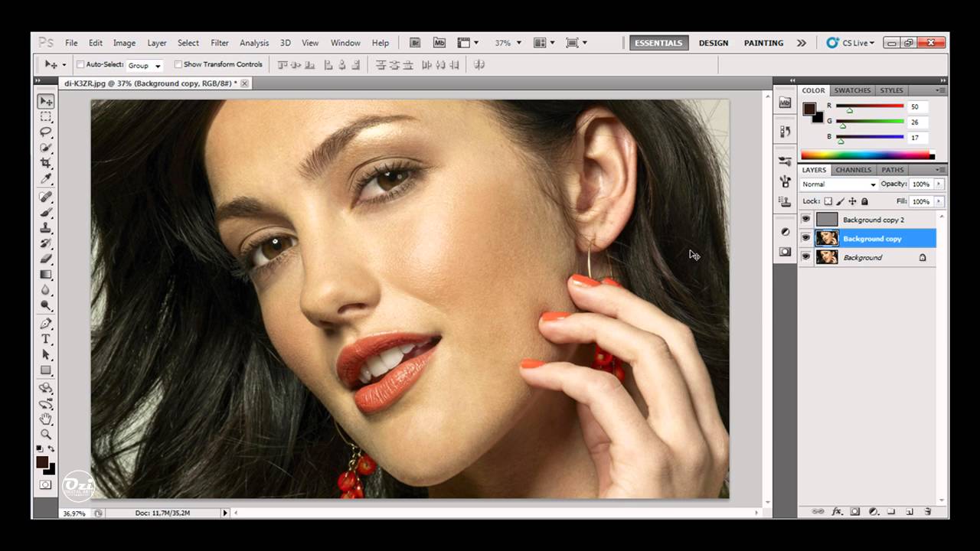Enable Show Transform Controls checkbox
980x551 pixels.
point(178,64)
